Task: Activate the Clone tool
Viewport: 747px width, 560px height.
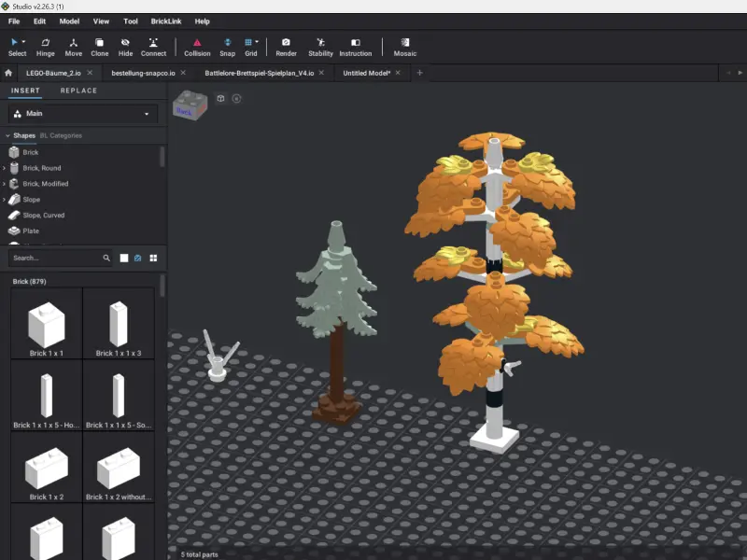Action: point(100,47)
